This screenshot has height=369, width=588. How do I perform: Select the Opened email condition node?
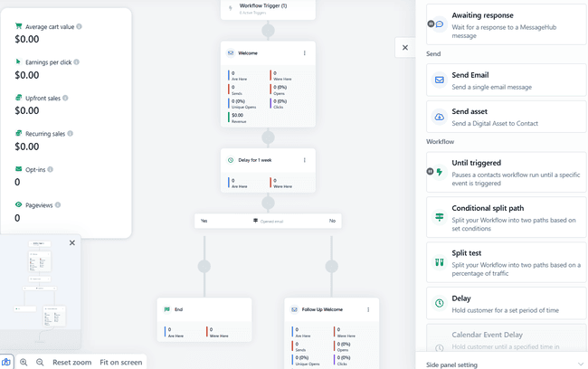[268, 220]
